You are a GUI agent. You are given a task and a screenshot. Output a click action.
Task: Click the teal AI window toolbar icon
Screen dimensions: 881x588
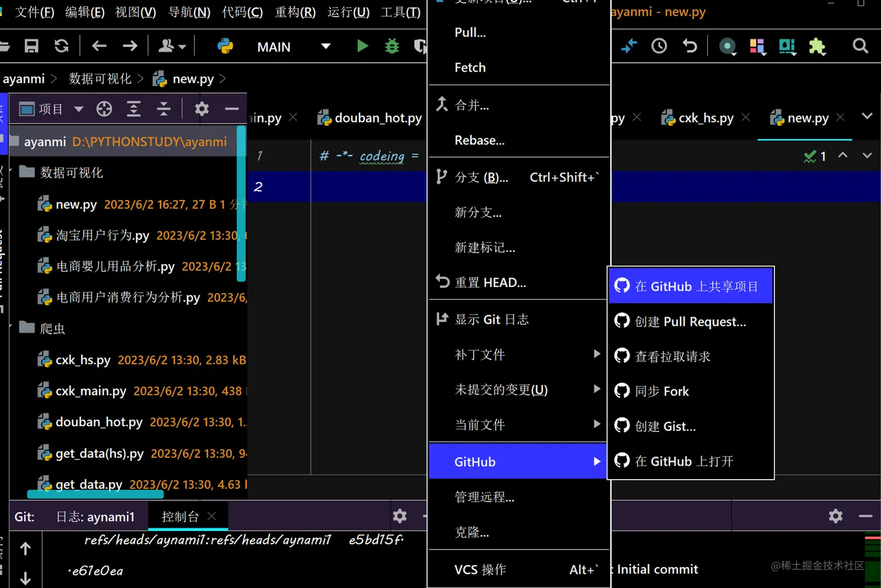[787, 47]
